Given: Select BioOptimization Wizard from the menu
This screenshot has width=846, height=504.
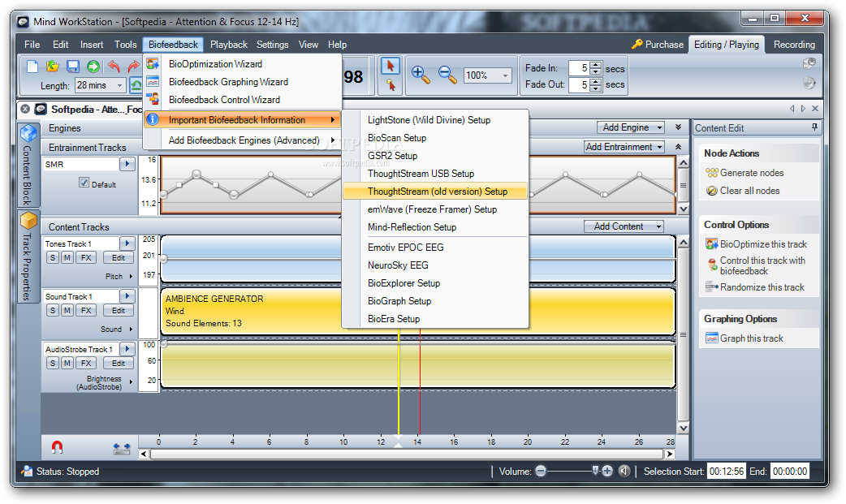Looking at the screenshot, I should (x=215, y=63).
